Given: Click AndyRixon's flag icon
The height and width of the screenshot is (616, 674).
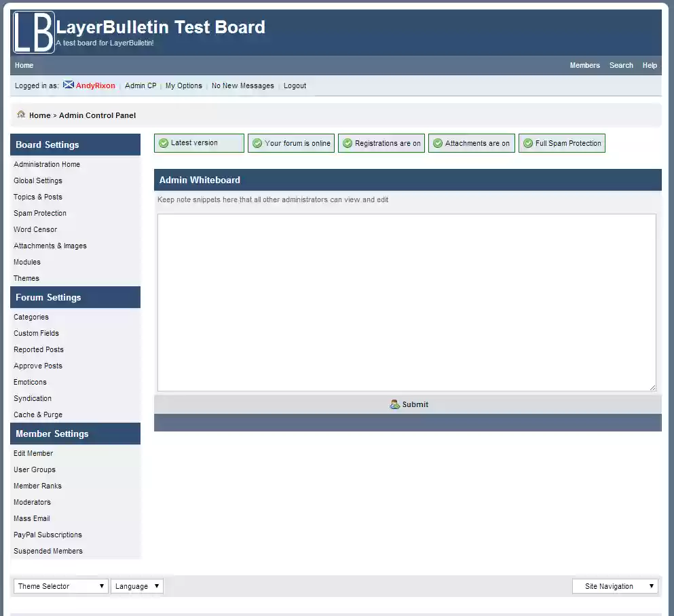Looking at the screenshot, I should point(68,85).
